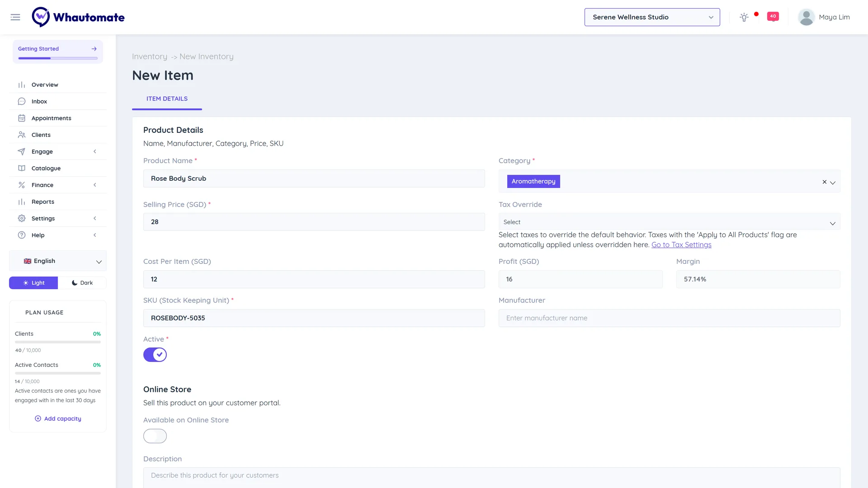Expand the Settings submenu chevron
The image size is (868, 488).
pyautogui.click(x=95, y=219)
